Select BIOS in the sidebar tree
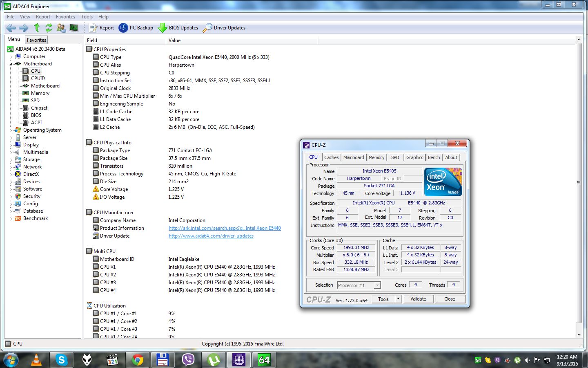The width and height of the screenshot is (588, 368). [x=36, y=115]
